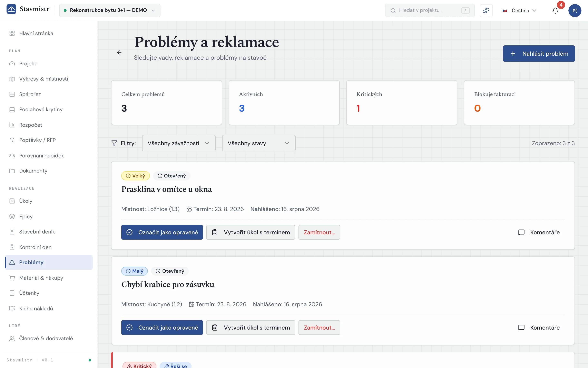
Task: Click the Czech flag icon
Action: point(505,10)
